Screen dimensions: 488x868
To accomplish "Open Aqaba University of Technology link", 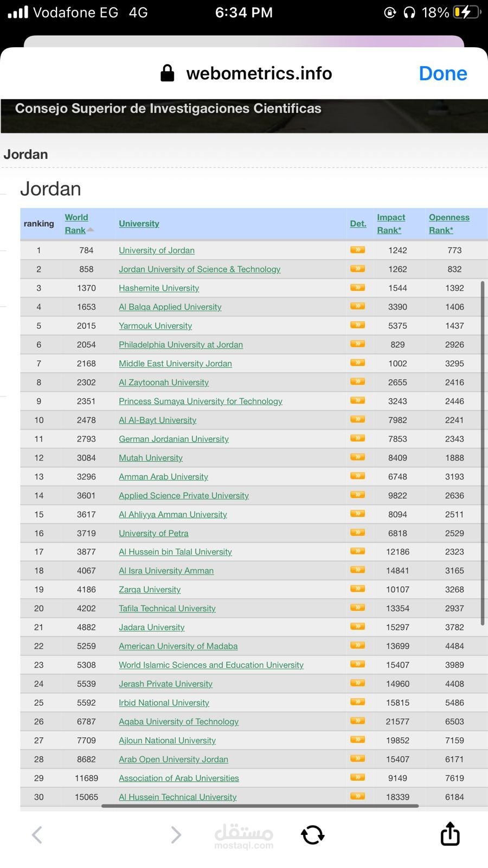I will pyautogui.click(x=179, y=722).
